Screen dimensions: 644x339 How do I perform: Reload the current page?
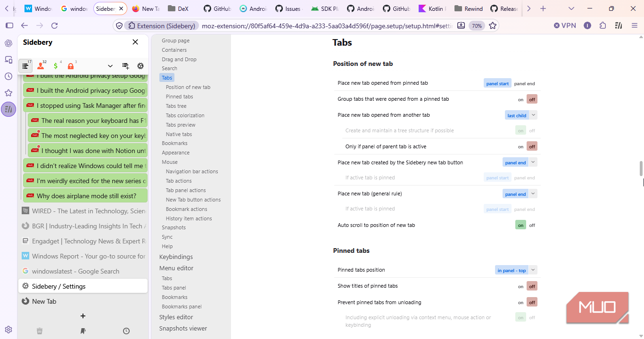point(54,25)
